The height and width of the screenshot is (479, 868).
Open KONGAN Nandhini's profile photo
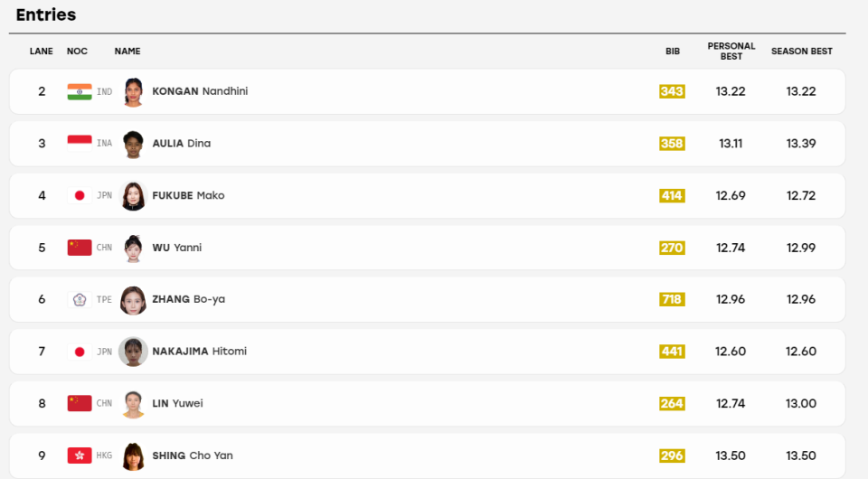pyautogui.click(x=133, y=92)
